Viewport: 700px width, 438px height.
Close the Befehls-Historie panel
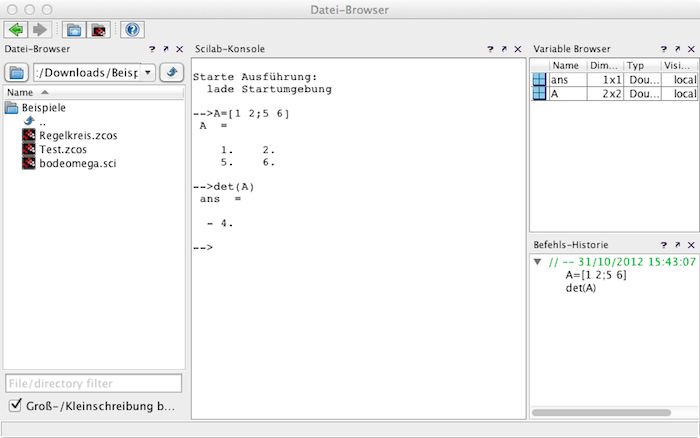click(691, 245)
